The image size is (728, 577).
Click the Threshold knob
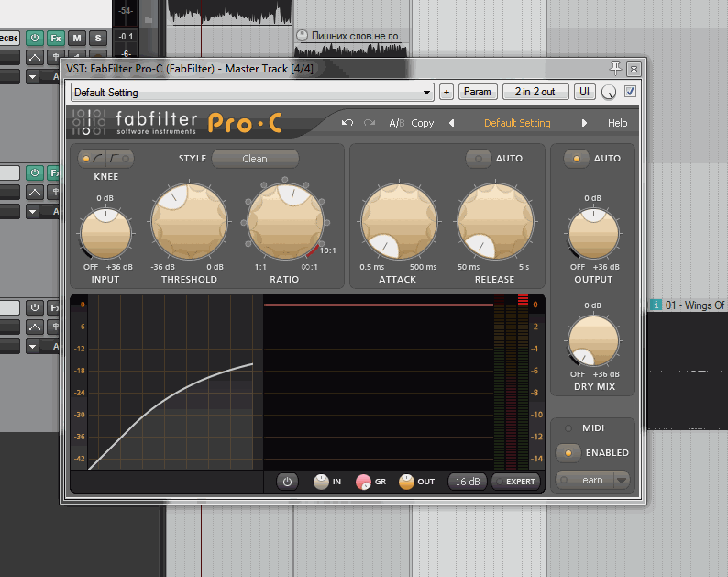[x=190, y=221]
